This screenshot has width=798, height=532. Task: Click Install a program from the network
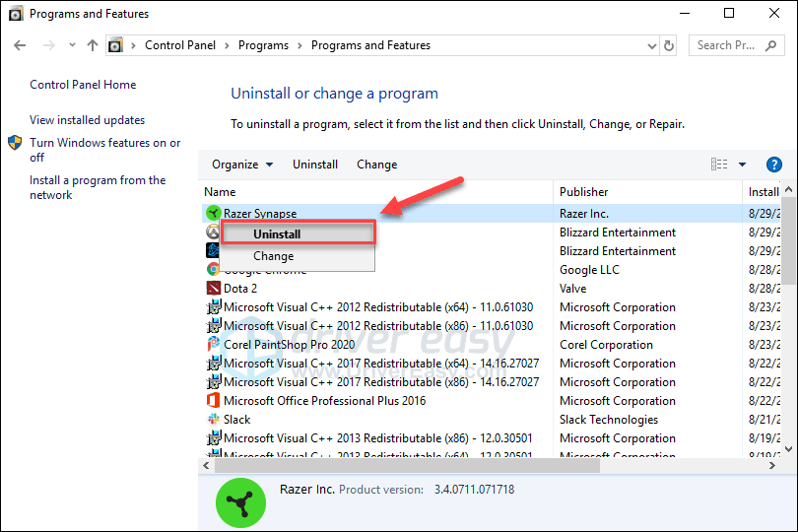98,187
